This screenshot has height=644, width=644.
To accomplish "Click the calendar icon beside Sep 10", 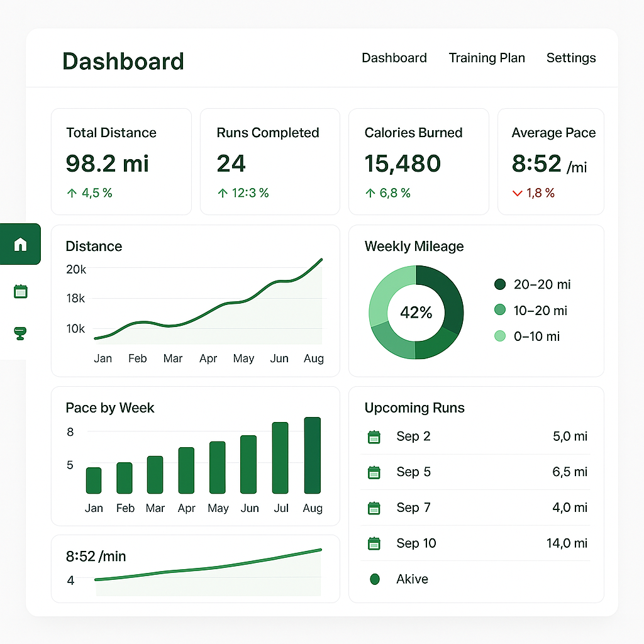I will click(374, 543).
